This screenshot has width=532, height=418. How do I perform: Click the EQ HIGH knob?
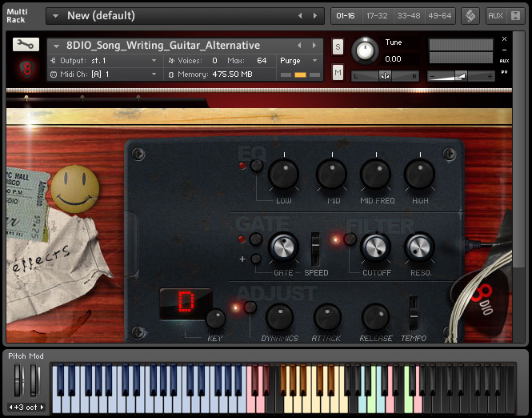click(420, 174)
